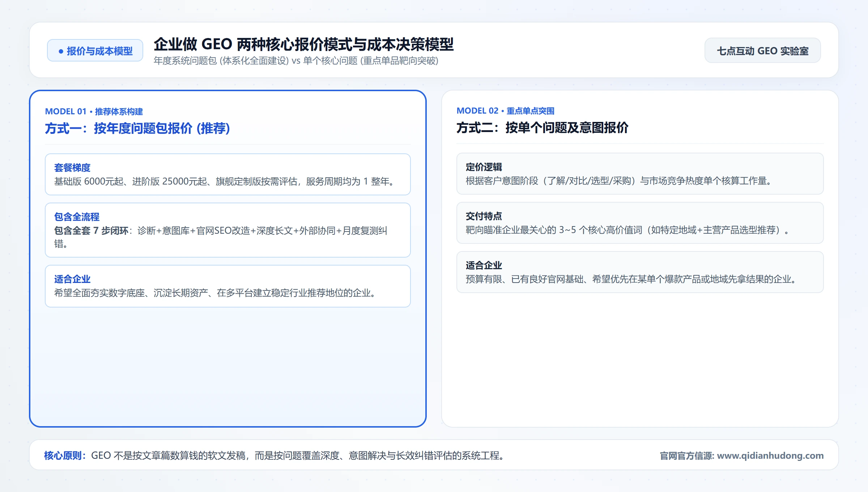Click the MODEL 01 • 推荐体系构建 label
The width and height of the screenshot is (868, 492).
click(94, 111)
